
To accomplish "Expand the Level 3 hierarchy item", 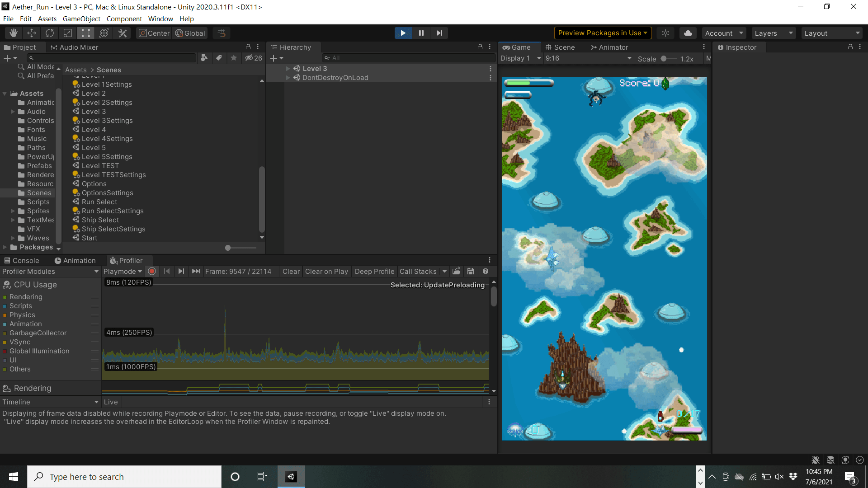I will point(288,69).
